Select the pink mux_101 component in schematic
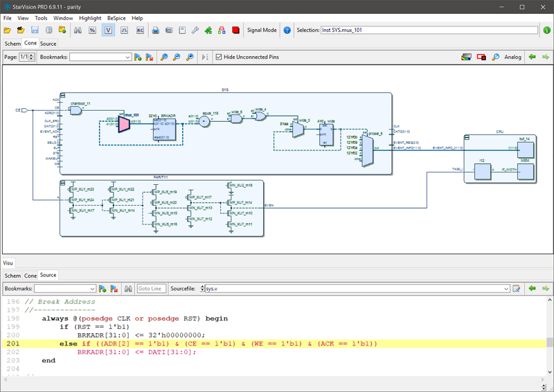Image resolution: width=554 pixels, height=392 pixels. coord(123,123)
